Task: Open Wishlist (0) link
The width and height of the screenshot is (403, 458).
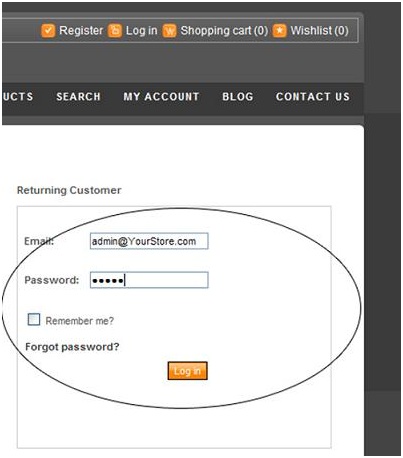Action: pos(319,31)
